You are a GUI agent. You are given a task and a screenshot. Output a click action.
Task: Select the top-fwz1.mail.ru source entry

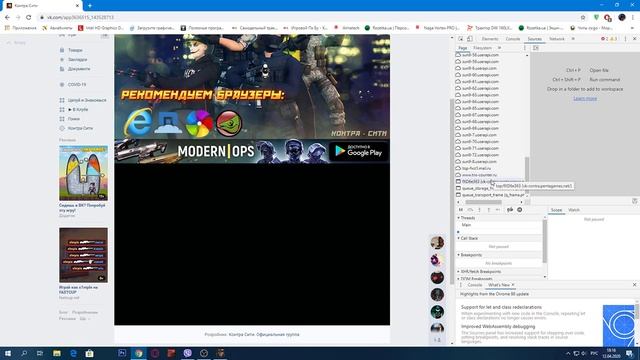pyautogui.click(x=476, y=168)
